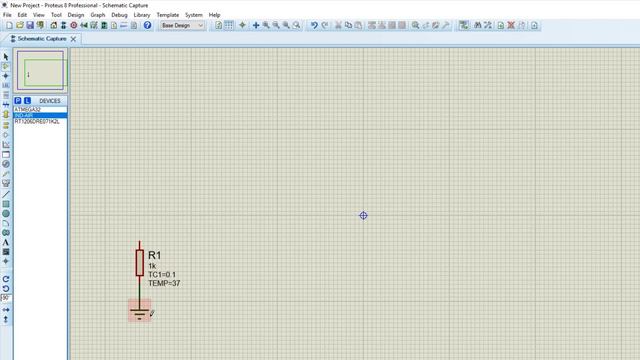Viewport: 640px width, 360px height.
Task: Select resistor R1 on the schematic
Action: [x=140, y=263]
